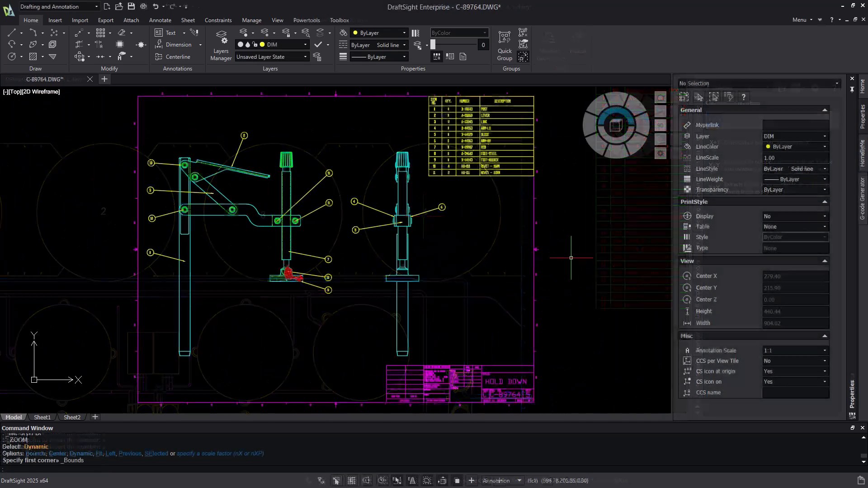868x488 pixels.
Task: Choose the Circle draw tool
Action: coord(12,56)
